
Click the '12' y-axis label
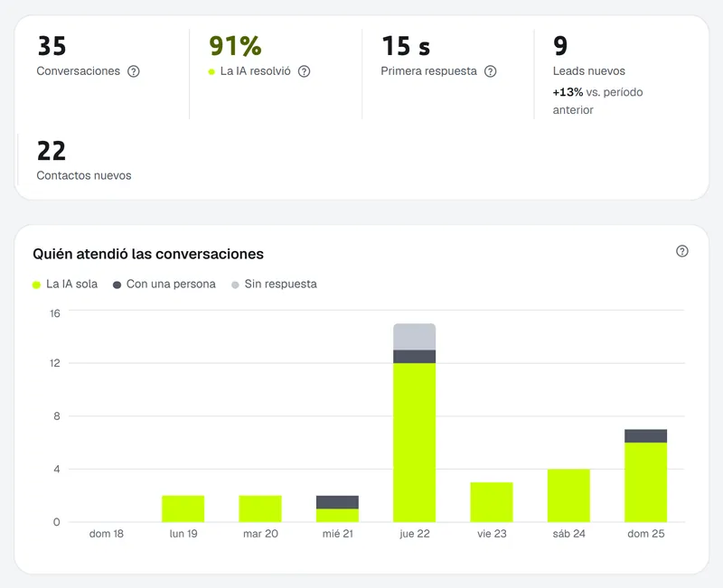(x=55, y=363)
